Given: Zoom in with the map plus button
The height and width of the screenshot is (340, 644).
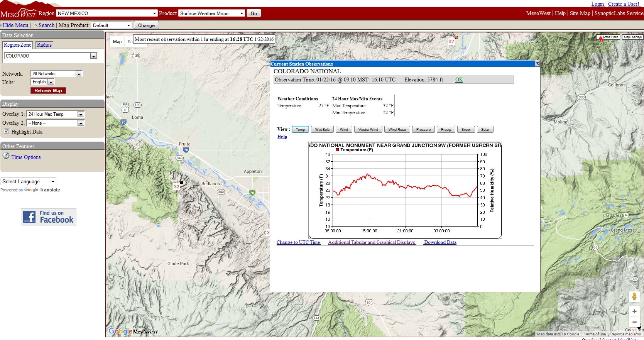Looking at the screenshot, I should pyautogui.click(x=634, y=311).
